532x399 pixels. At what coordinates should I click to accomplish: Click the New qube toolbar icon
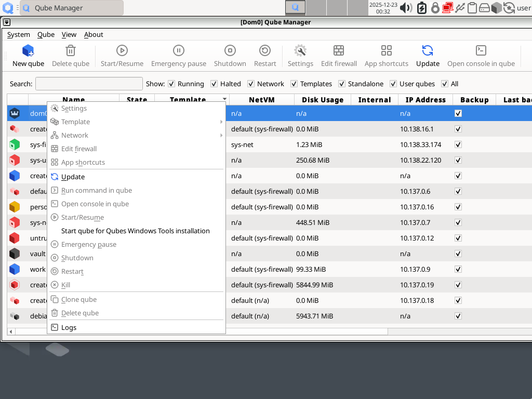(x=28, y=51)
